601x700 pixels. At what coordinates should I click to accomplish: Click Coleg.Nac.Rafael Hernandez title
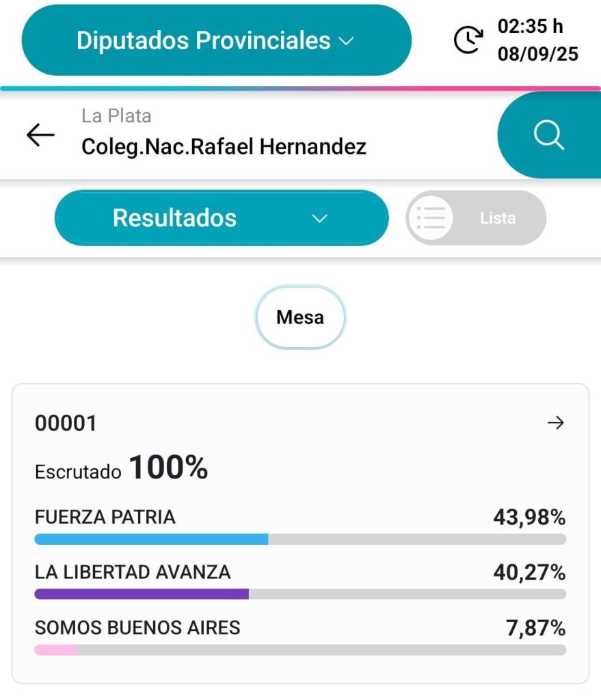[224, 147]
